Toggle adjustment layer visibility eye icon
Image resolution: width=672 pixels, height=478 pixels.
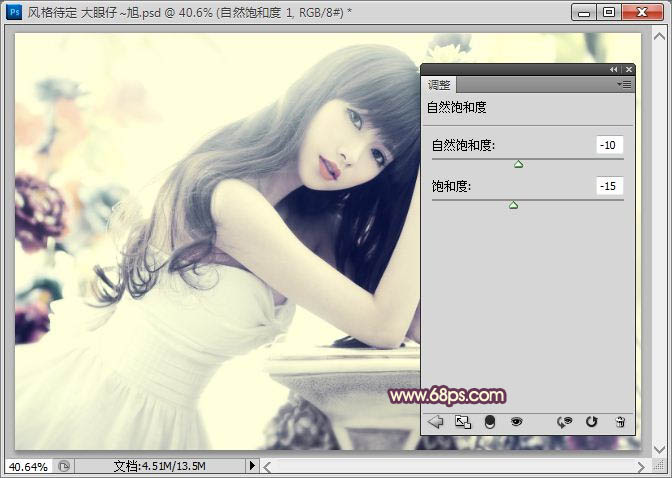[517, 422]
